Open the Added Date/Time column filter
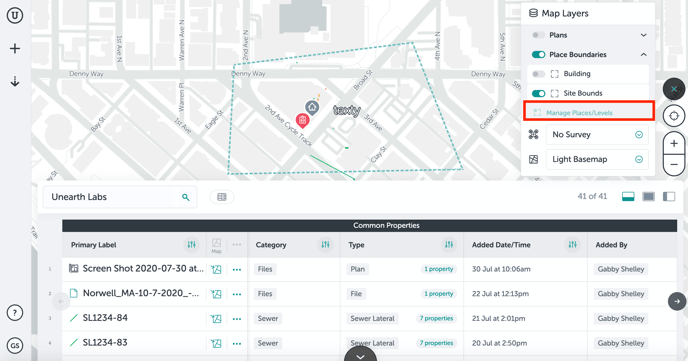Screen dimensions: 688x361 pyautogui.click(x=573, y=245)
